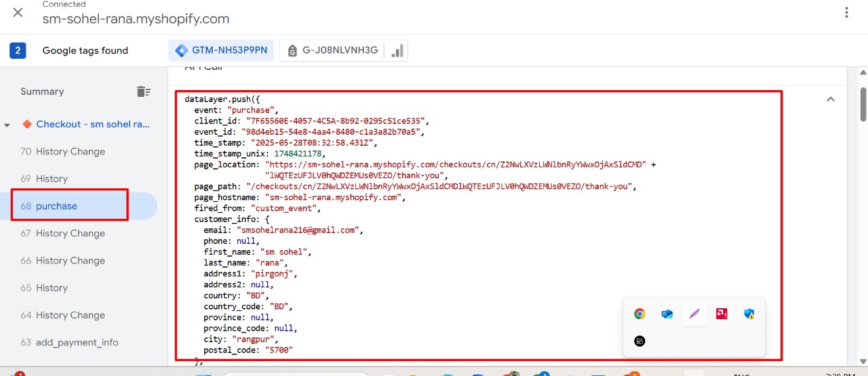Image resolution: width=868 pixels, height=376 pixels.
Task: Click the event: "purchase" code line
Action: coord(237,110)
